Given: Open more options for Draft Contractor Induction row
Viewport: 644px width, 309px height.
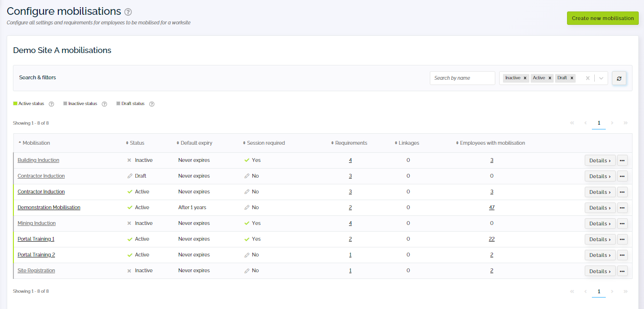Looking at the screenshot, I should [x=622, y=176].
